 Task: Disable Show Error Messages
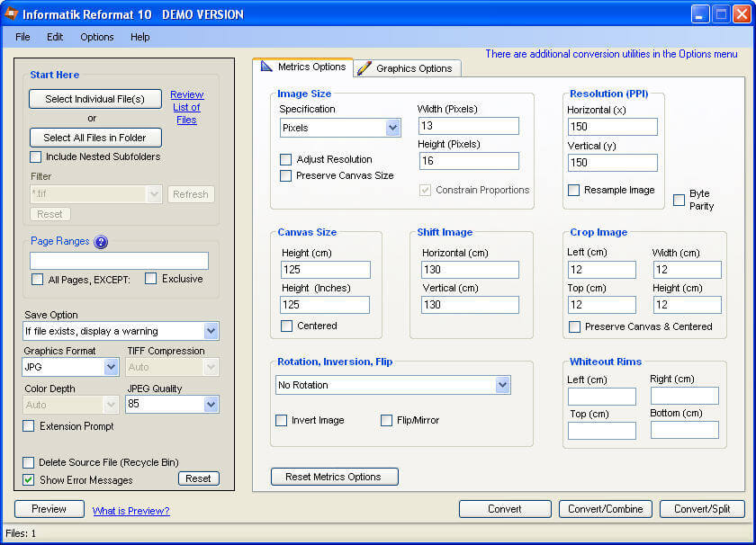[x=29, y=478]
